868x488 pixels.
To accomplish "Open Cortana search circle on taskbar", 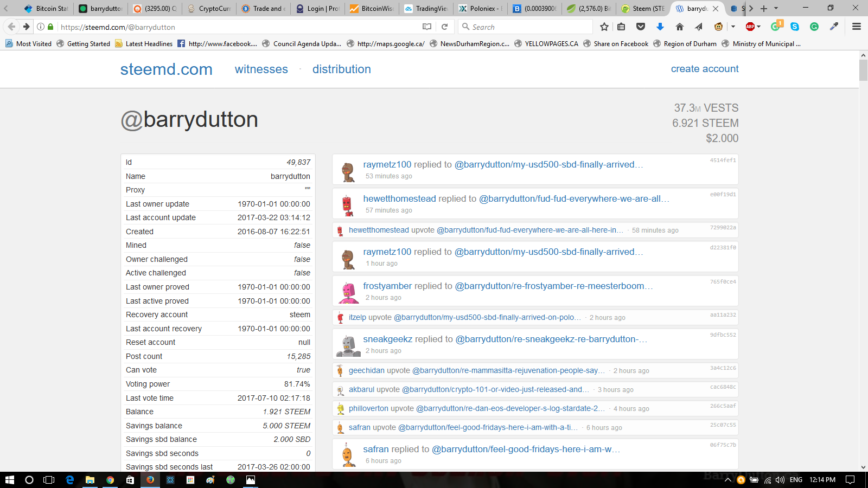I will 29,480.
